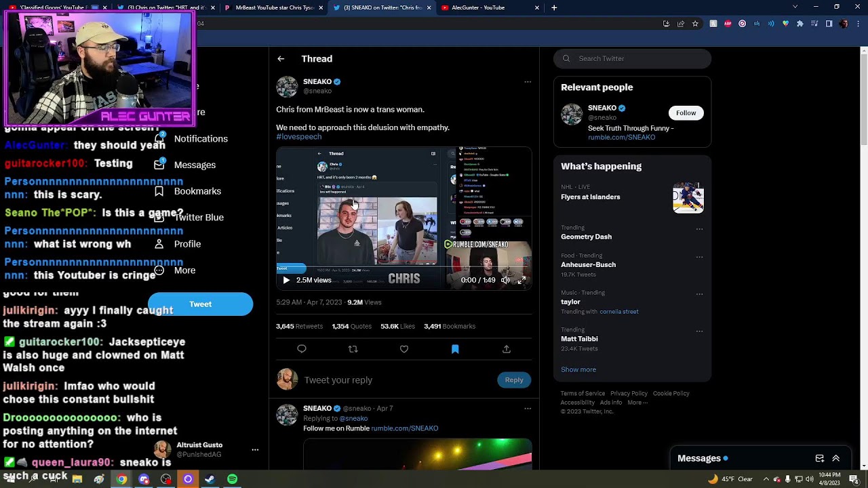Go back using the Thread arrow
The width and height of the screenshot is (868, 488).
[x=281, y=59]
